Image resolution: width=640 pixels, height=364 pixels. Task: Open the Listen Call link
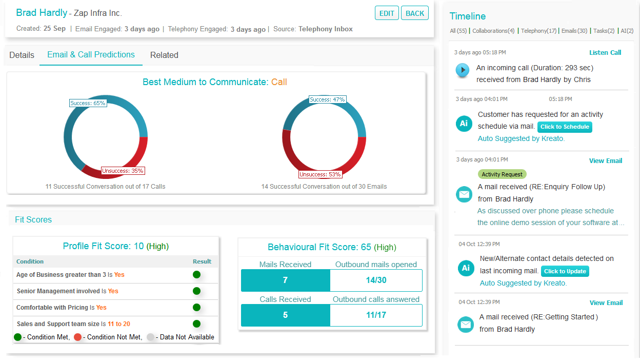click(x=605, y=53)
